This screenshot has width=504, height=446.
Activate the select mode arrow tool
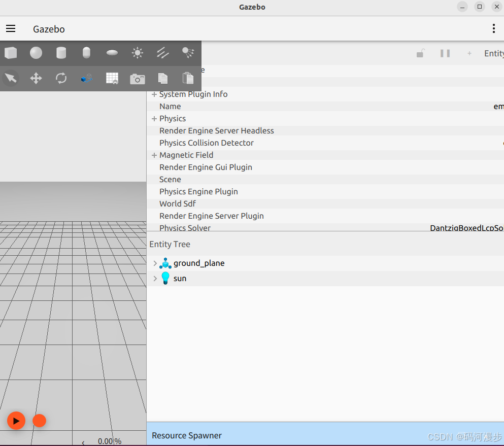(11, 78)
